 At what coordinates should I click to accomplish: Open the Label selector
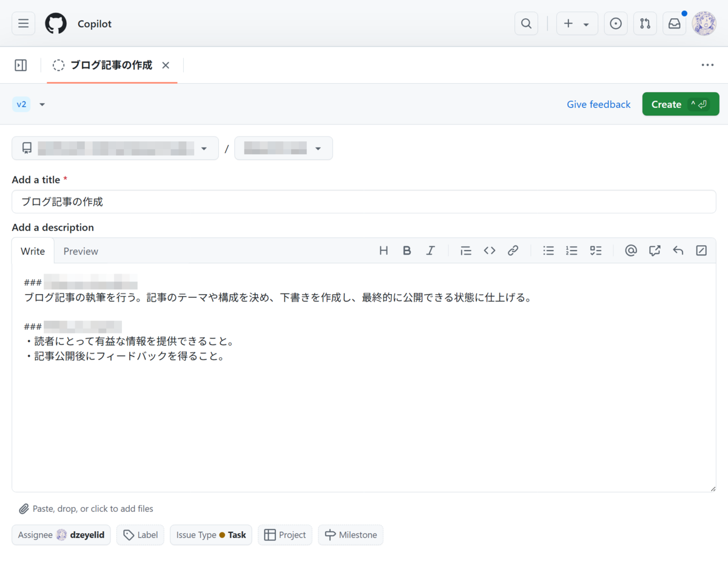(140, 535)
